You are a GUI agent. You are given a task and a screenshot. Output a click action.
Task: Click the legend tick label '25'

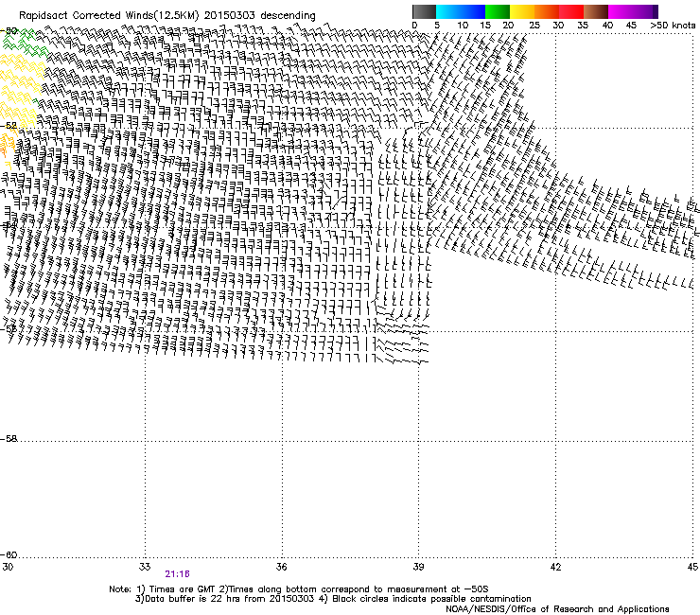[x=534, y=26]
